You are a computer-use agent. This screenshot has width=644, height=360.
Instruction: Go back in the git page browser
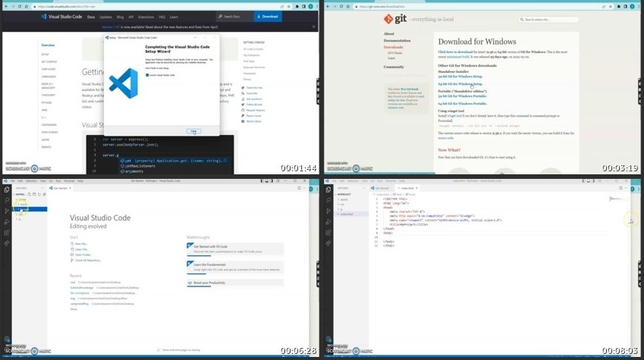click(x=328, y=7)
